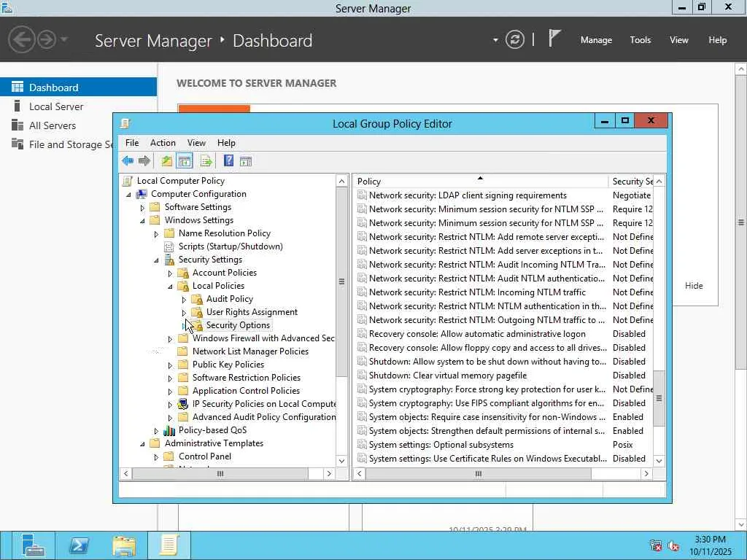Viewport: 747px width, 560px height.
Task: Collapse the Computer Configuration node
Action: click(x=128, y=194)
